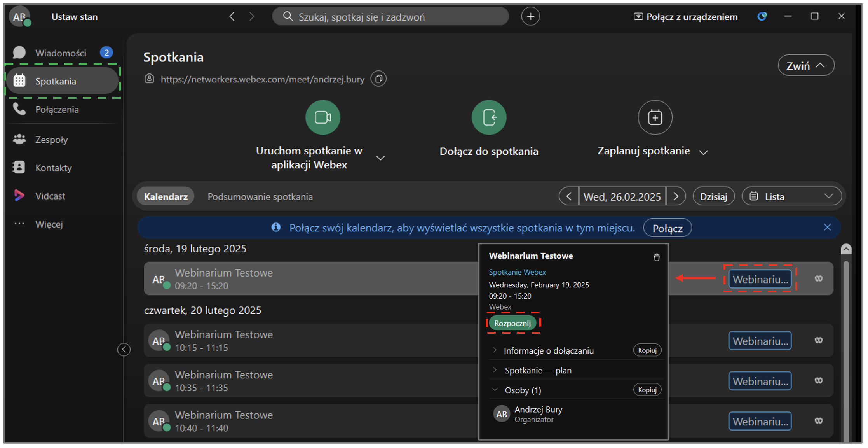Switch to Podsumowanie spotkania tab
The image size is (868, 448).
point(260,197)
